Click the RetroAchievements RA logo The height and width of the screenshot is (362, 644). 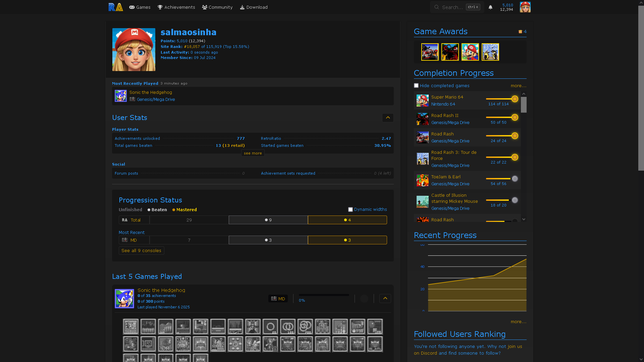point(116,7)
